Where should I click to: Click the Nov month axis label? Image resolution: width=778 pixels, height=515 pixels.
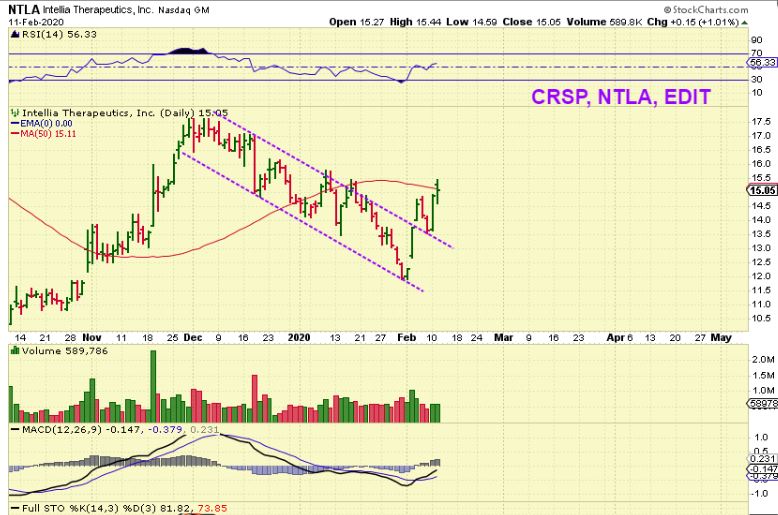click(92, 338)
